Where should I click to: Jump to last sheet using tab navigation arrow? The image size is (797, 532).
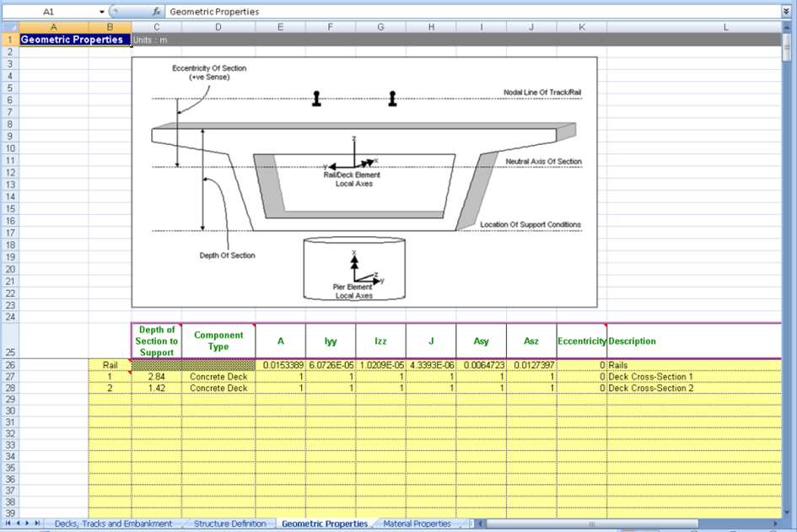tap(38, 524)
